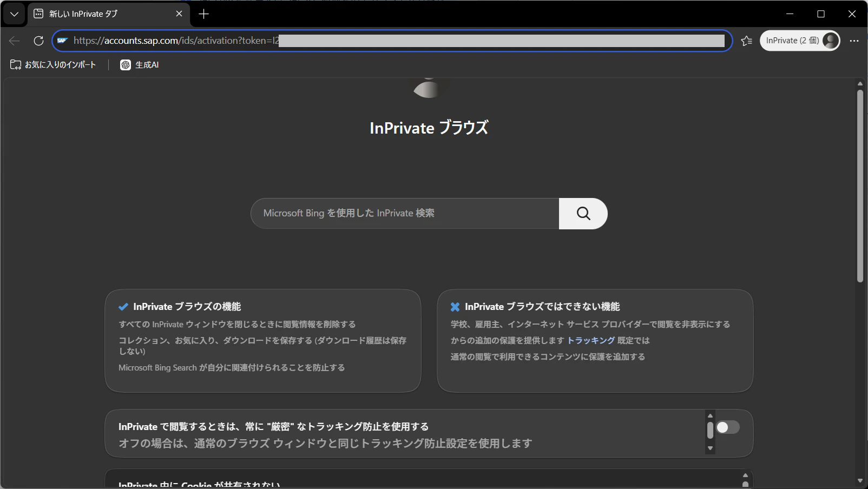Open the Settings and more ellipsis menu
Viewport: 868px width, 489px height.
coord(854,41)
